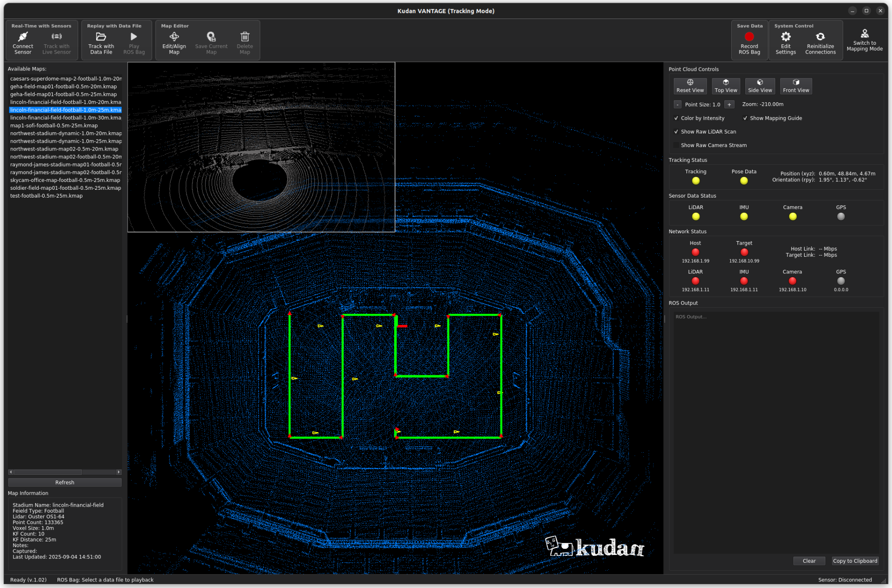Uncheck Show Mapping Guide
The height and width of the screenshot is (588, 892).
tap(745, 118)
